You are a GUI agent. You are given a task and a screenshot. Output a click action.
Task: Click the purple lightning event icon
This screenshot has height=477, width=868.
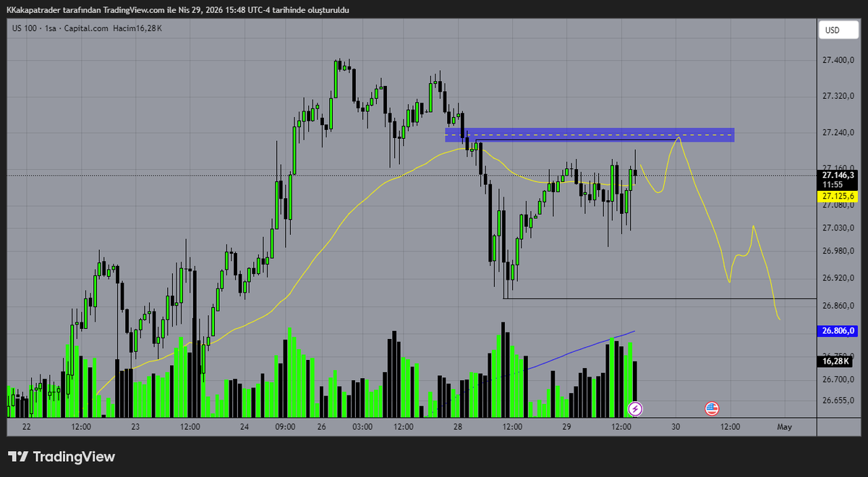[x=635, y=409]
